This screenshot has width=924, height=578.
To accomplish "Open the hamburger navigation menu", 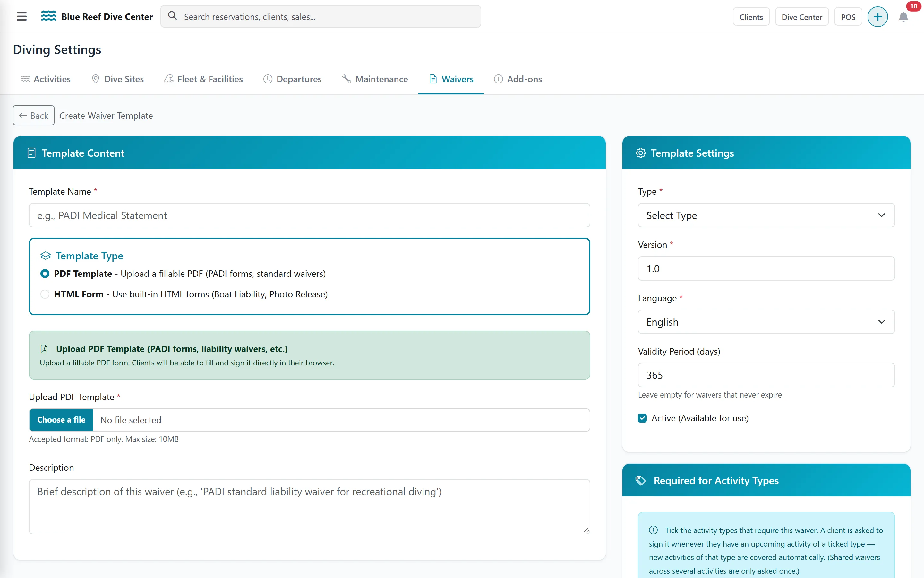I will pos(22,16).
